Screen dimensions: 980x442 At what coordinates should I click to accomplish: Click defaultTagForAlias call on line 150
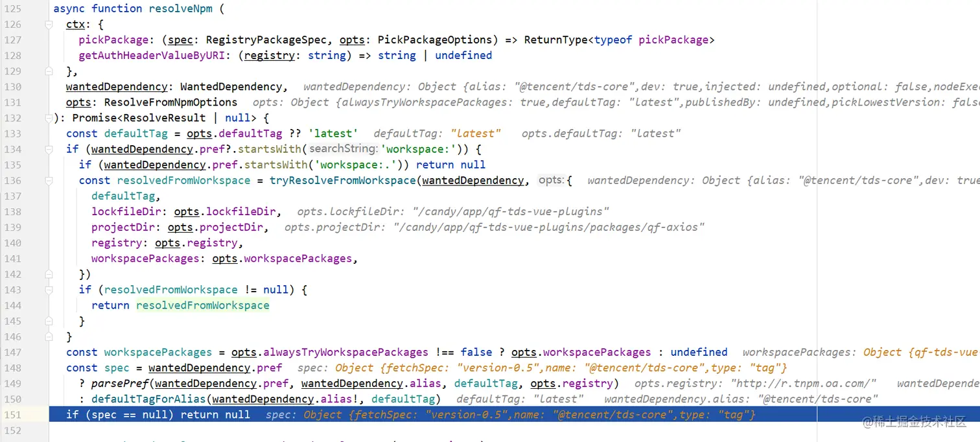(148, 399)
